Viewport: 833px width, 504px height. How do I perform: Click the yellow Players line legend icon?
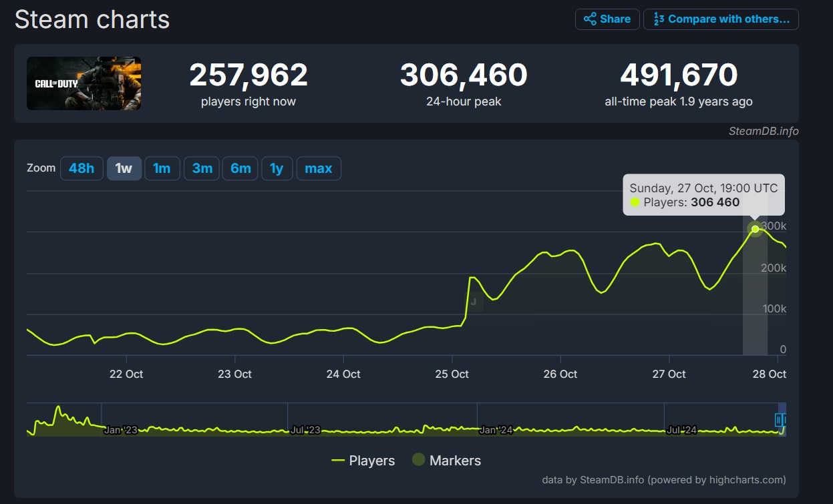(337, 460)
